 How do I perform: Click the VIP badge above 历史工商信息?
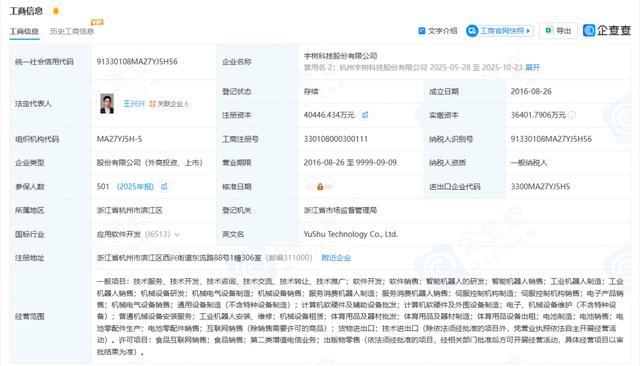coord(97,22)
